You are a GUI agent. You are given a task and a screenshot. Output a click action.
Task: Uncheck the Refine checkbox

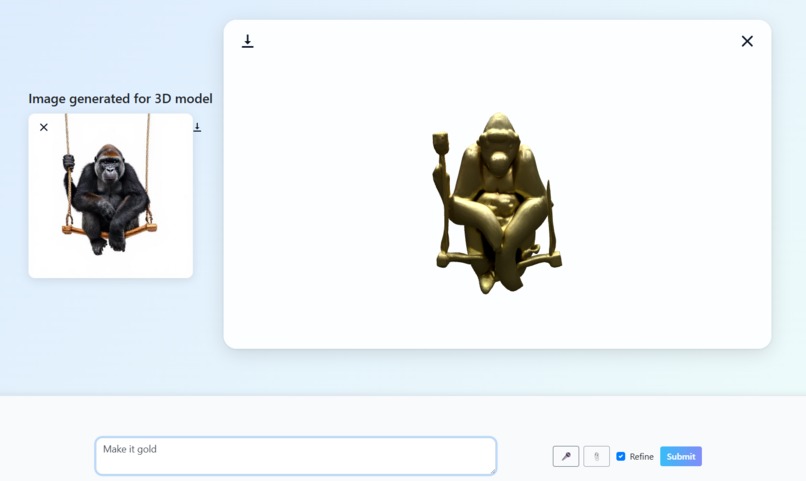pos(620,456)
